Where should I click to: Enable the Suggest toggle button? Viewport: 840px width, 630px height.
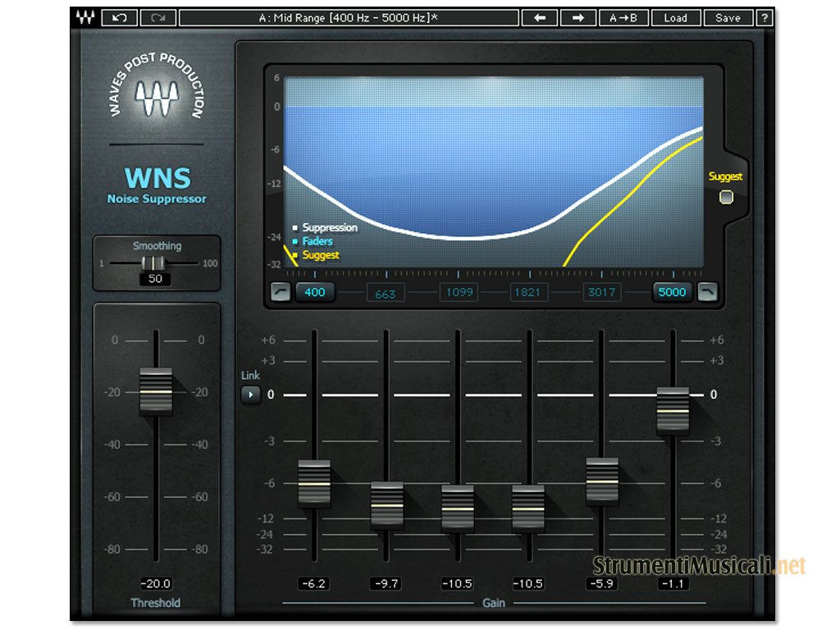click(x=726, y=197)
